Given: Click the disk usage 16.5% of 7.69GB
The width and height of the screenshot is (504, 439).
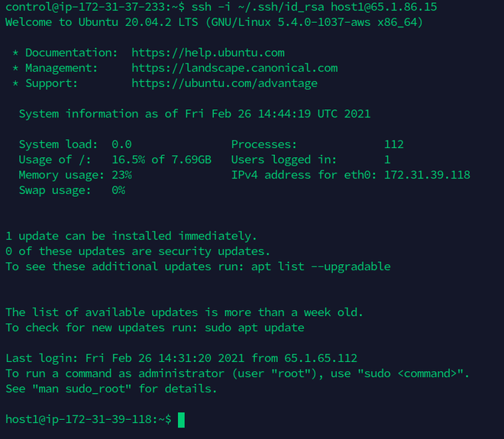Looking at the screenshot, I should [x=161, y=160].
